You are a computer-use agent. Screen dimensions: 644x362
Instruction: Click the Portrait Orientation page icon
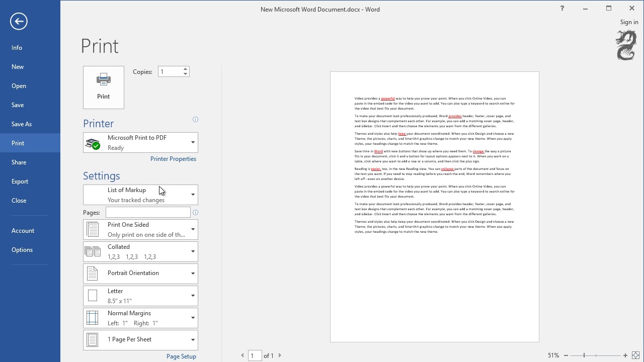pos(92,274)
